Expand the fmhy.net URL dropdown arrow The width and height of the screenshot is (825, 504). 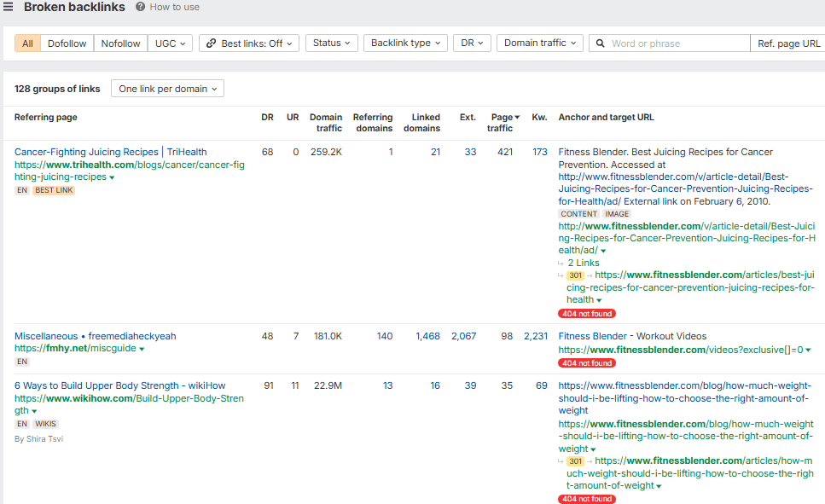coord(142,349)
